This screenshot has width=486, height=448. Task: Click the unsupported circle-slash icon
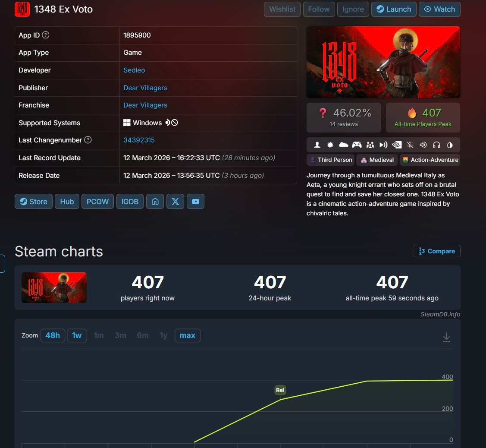click(x=175, y=123)
